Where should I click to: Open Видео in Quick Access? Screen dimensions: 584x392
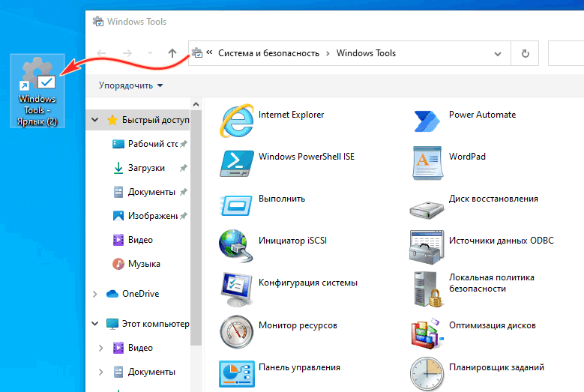click(x=133, y=240)
